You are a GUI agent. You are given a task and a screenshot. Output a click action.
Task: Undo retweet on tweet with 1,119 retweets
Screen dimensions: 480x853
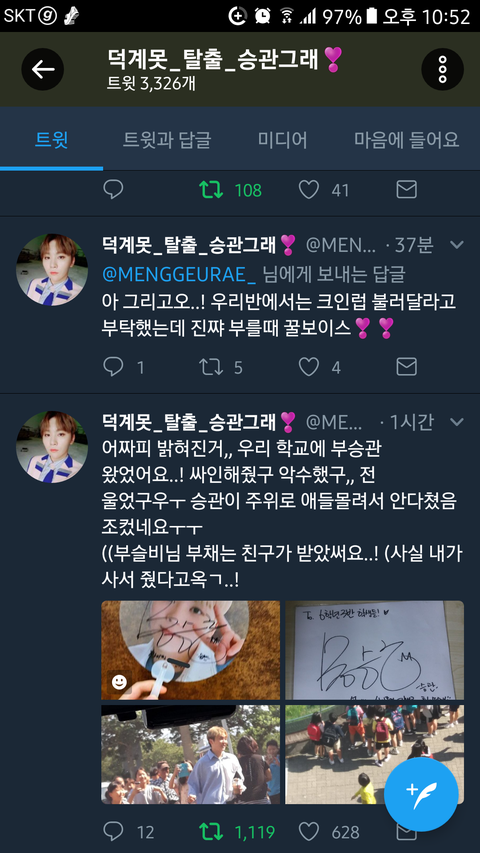[211, 831]
